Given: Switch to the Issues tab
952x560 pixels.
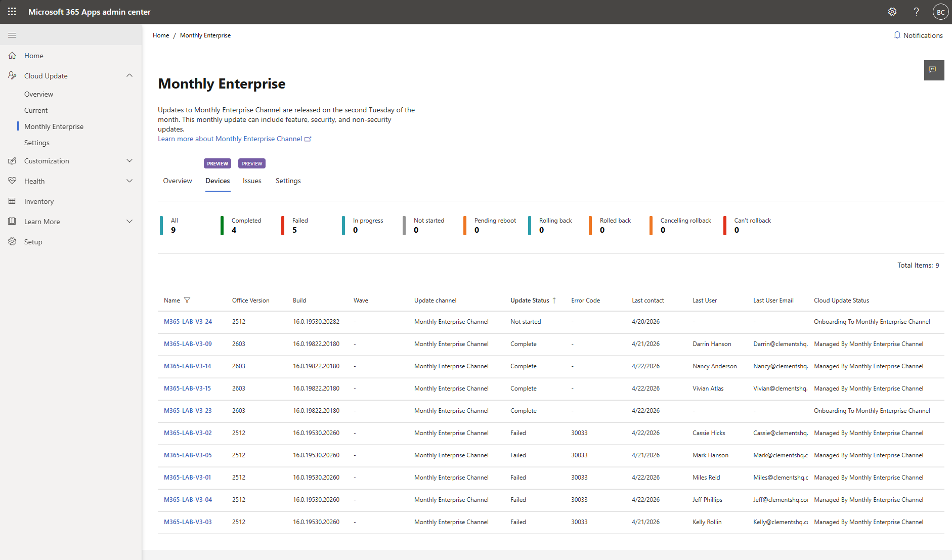Looking at the screenshot, I should (252, 181).
